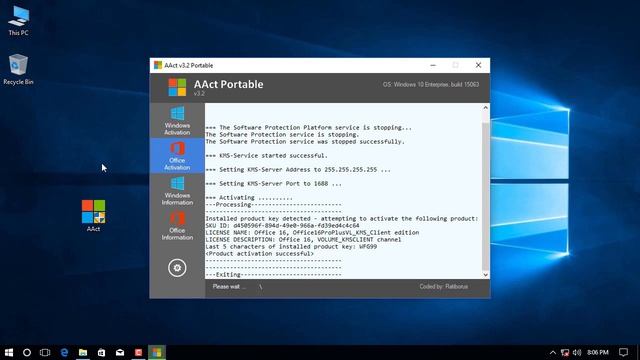Click the AAct Portable logo in the header

[x=177, y=87]
